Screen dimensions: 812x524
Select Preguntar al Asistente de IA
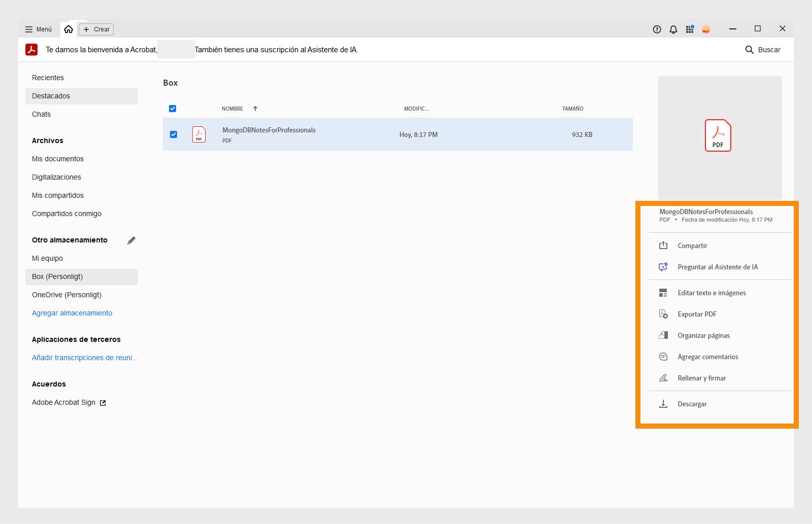pos(718,267)
